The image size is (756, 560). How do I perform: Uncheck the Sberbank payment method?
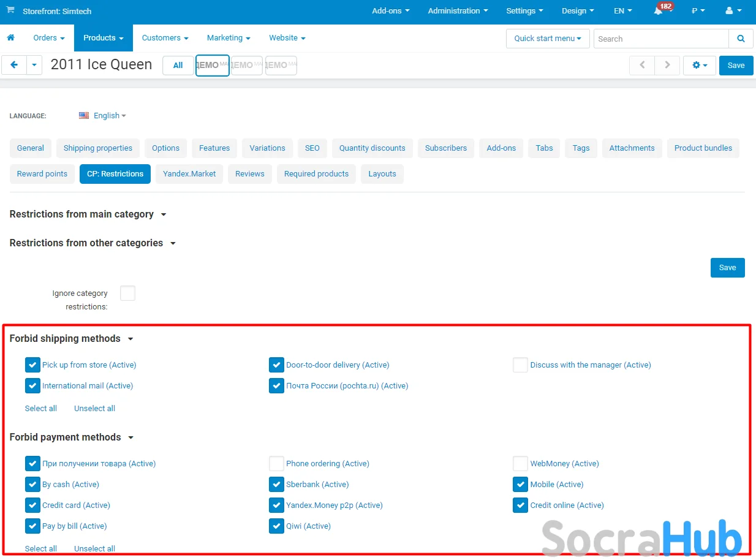(x=276, y=485)
